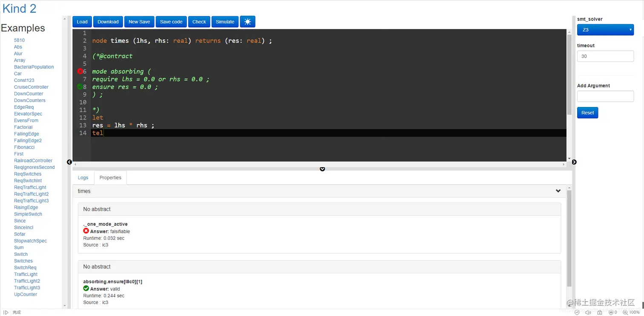
Task: Click the green check marker on line 8
Action: pos(80,87)
